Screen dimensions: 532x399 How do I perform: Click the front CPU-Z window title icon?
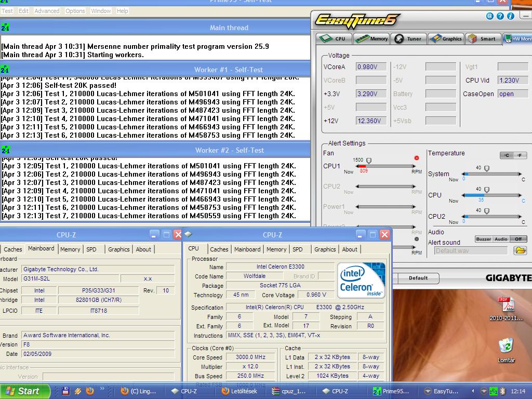(189, 234)
